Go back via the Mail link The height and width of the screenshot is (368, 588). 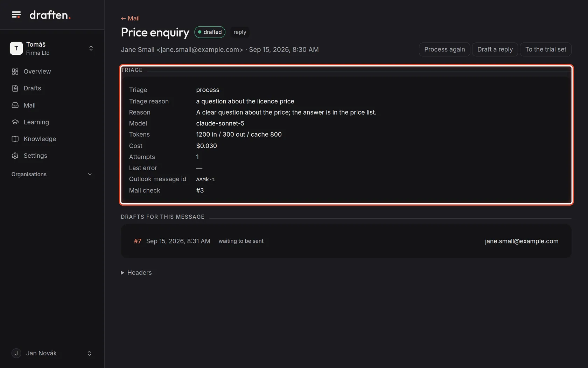pos(130,18)
